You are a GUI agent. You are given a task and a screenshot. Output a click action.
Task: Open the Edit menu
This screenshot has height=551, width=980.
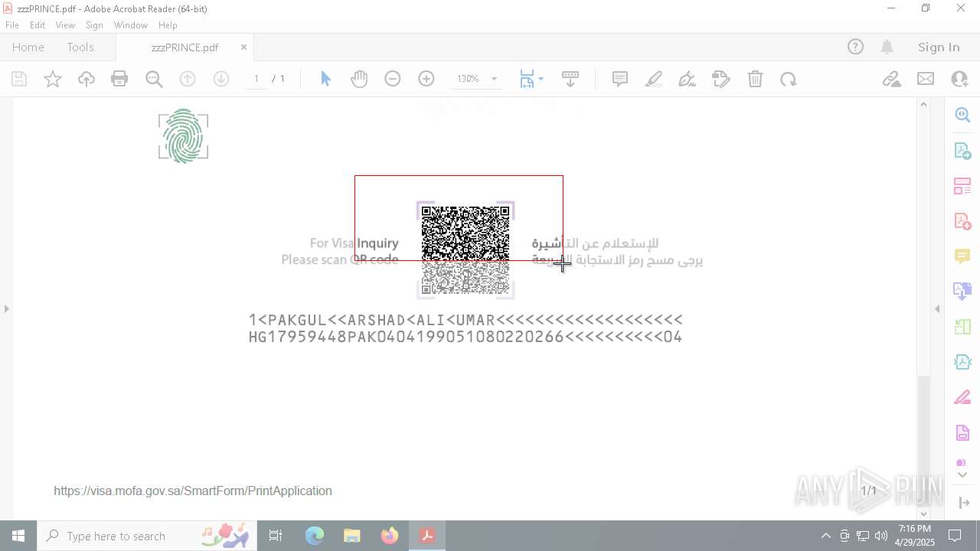click(x=38, y=25)
